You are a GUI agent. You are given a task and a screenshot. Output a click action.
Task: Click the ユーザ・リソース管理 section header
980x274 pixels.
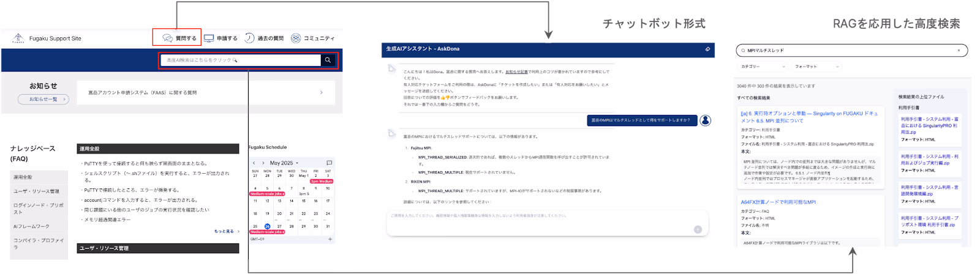158,248
